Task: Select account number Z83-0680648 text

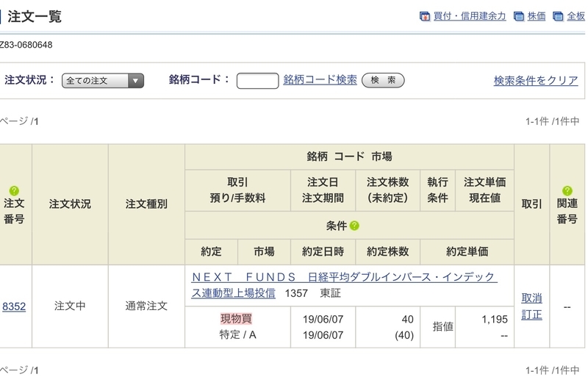Action: (x=26, y=45)
